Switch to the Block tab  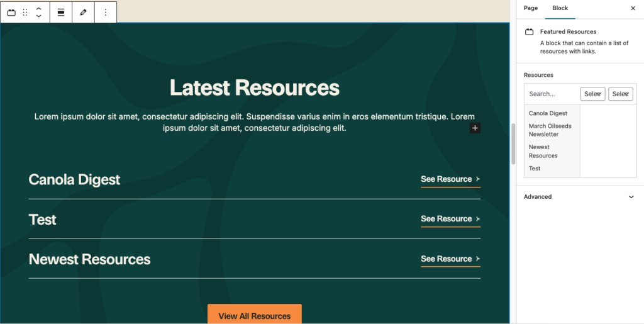(560, 8)
